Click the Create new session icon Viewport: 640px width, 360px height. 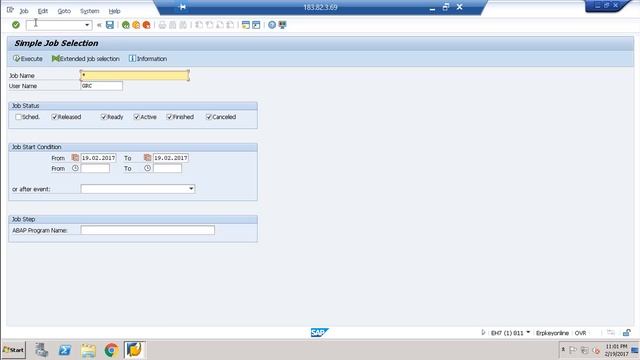click(x=245, y=25)
